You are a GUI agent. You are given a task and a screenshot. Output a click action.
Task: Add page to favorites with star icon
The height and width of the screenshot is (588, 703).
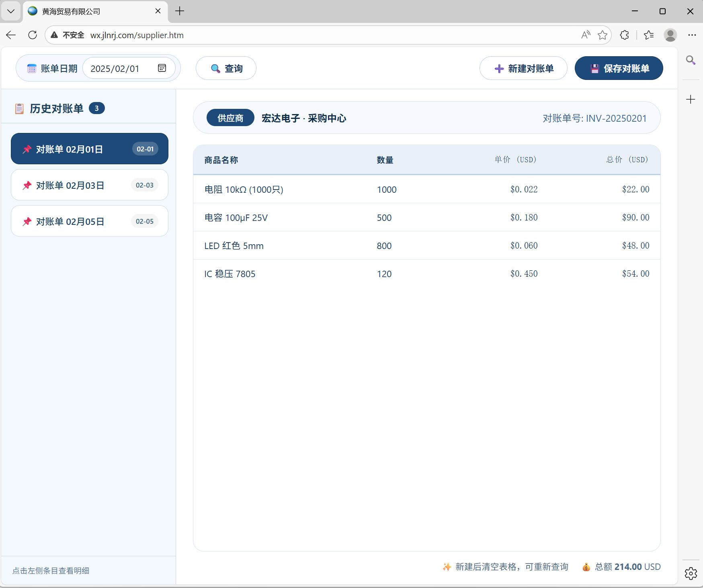click(x=602, y=35)
